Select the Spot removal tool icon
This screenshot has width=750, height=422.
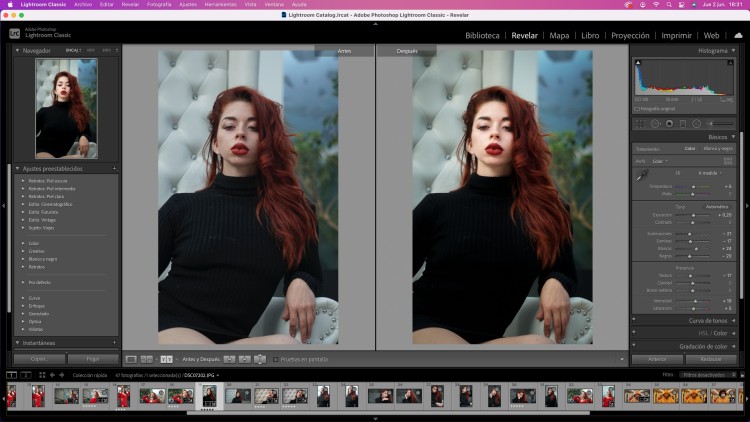[654, 124]
